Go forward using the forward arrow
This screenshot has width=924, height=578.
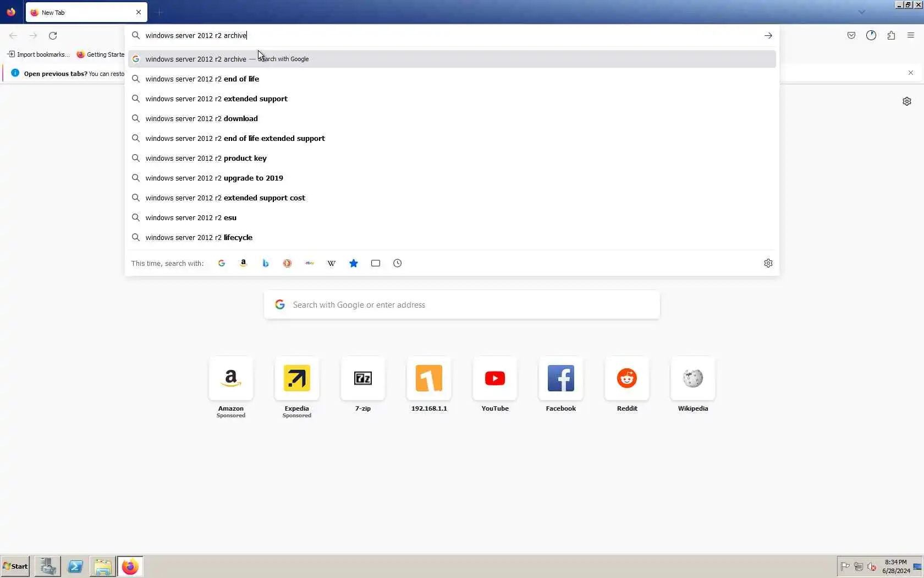pyautogui.click(x=33, y=36)
